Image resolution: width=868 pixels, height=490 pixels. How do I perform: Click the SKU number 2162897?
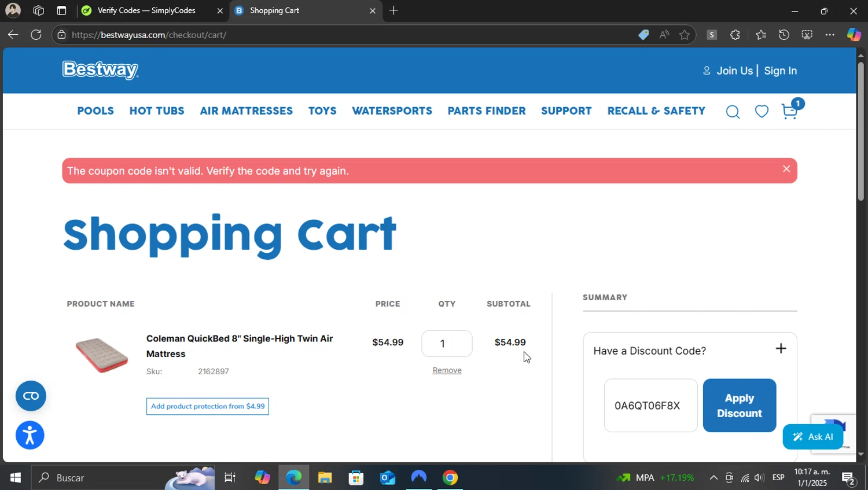[x=214, y=371]
